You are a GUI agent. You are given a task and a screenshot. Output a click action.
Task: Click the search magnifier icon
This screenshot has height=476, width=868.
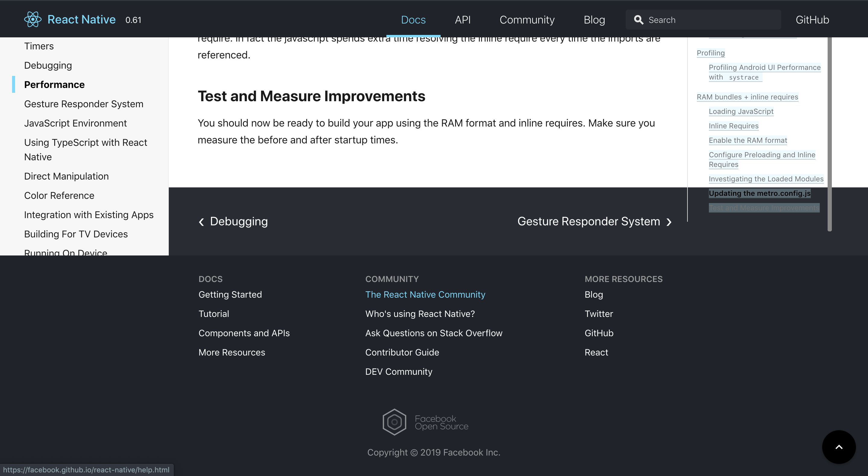tap(638, 20)
